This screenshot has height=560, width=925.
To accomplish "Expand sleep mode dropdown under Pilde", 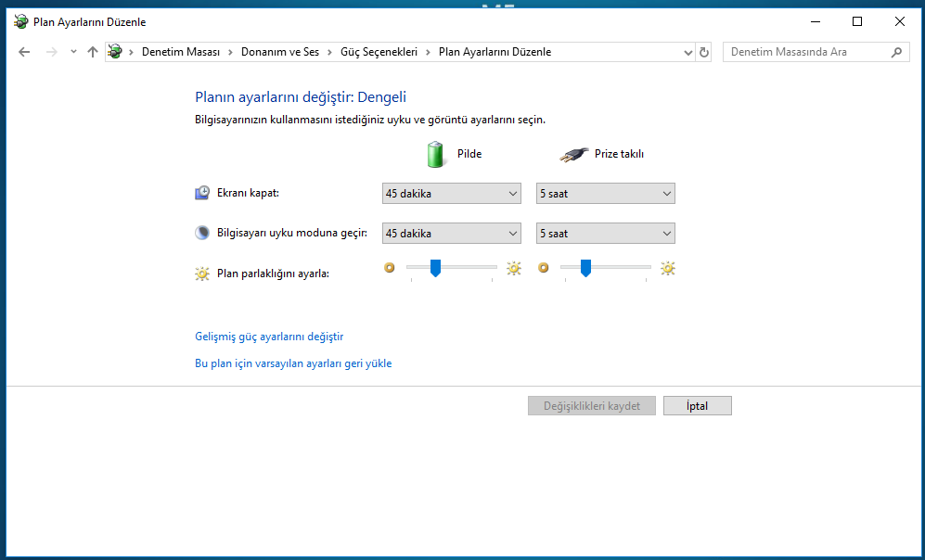I will coord(451,234).
